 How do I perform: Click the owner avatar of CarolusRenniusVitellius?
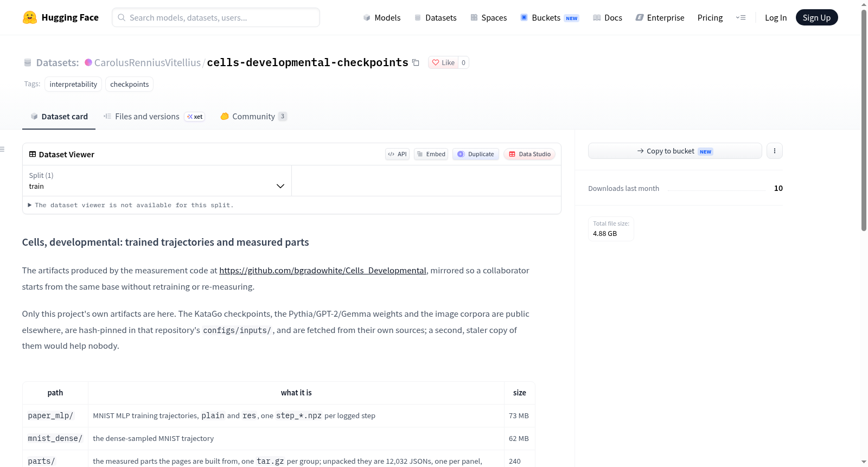(88, 62)
